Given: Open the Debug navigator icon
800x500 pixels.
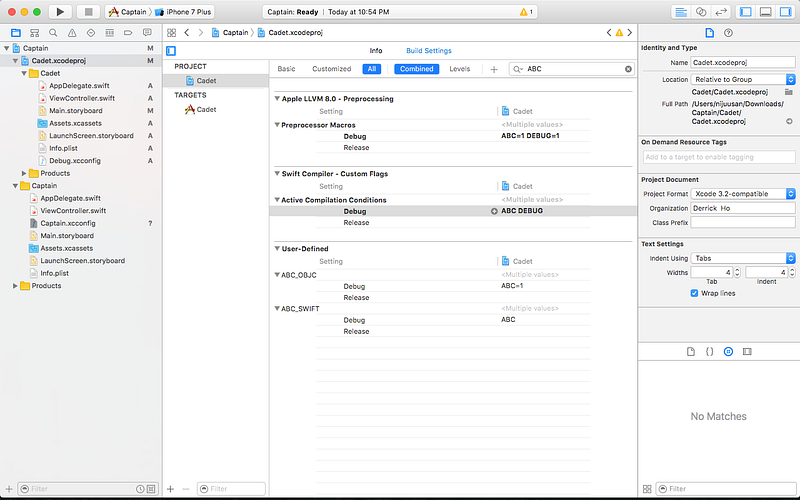Looking at the screenshot, I should coord(110,33).
